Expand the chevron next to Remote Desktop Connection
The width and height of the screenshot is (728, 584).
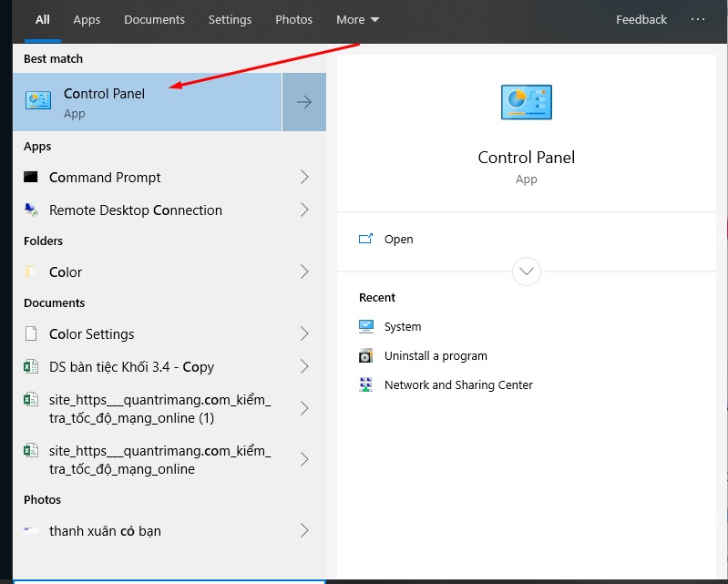[x=304, y=210]
